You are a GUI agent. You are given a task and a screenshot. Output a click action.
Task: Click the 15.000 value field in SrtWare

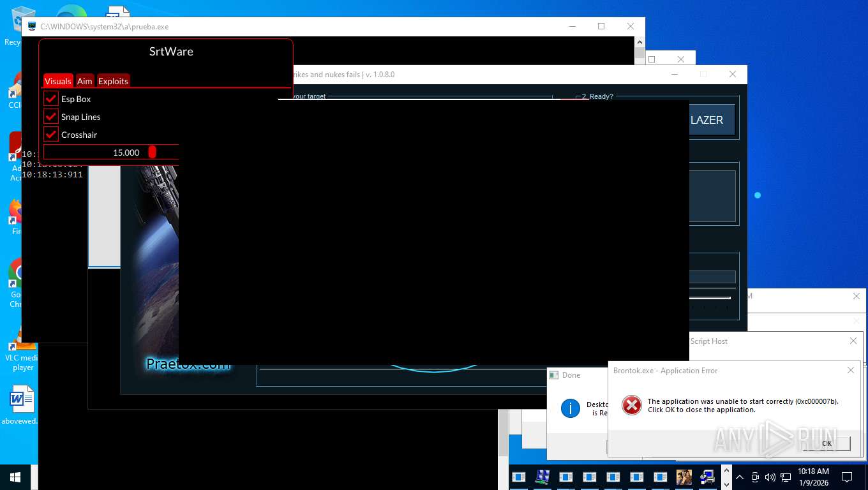(111, 152)
